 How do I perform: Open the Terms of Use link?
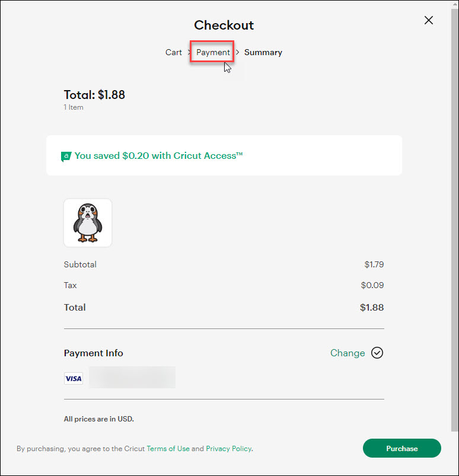(x=168, y=449)
